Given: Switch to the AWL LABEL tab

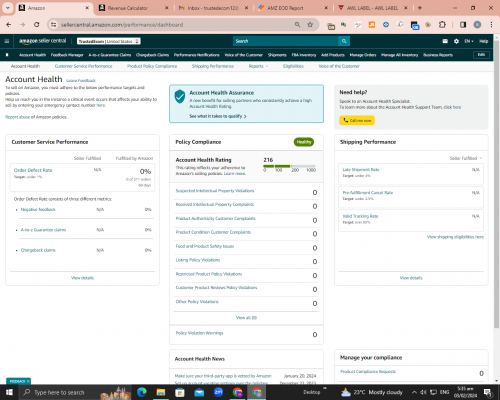Looking at the screenshot, I should (373, 8).
